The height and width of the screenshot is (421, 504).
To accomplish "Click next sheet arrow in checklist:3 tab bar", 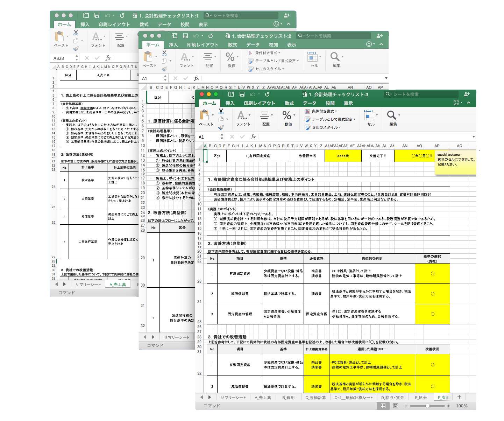I will [210, 397].
